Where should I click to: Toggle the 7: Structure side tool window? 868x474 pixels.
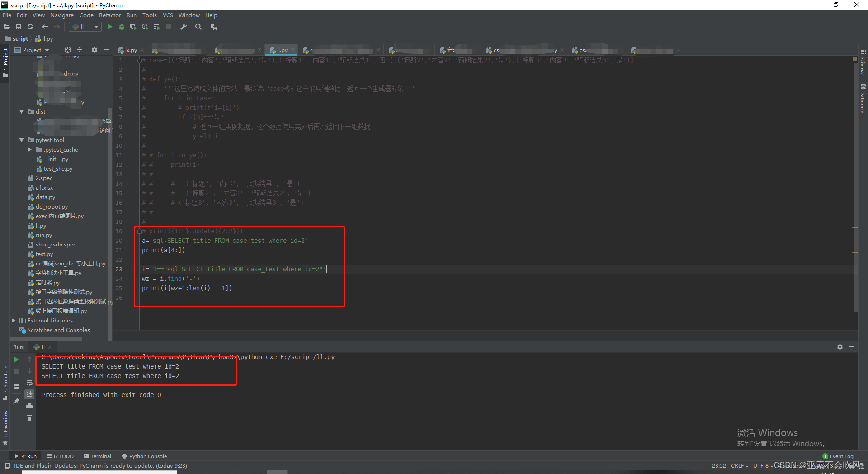click(5, 383)
